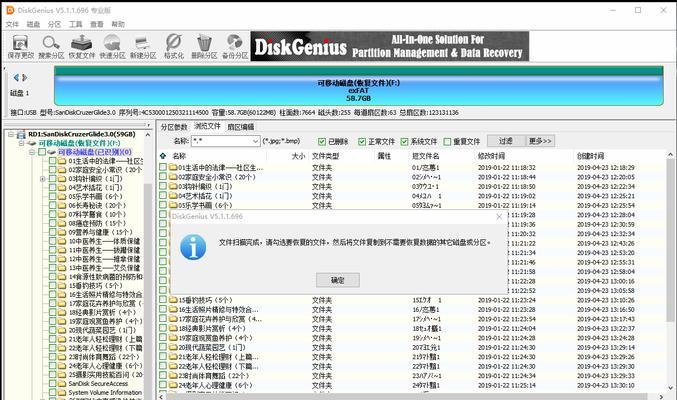This screenshot has height=400, width=677.
Task: Open the 磁盘 (Disk) menu
Action: click(33, 24)
